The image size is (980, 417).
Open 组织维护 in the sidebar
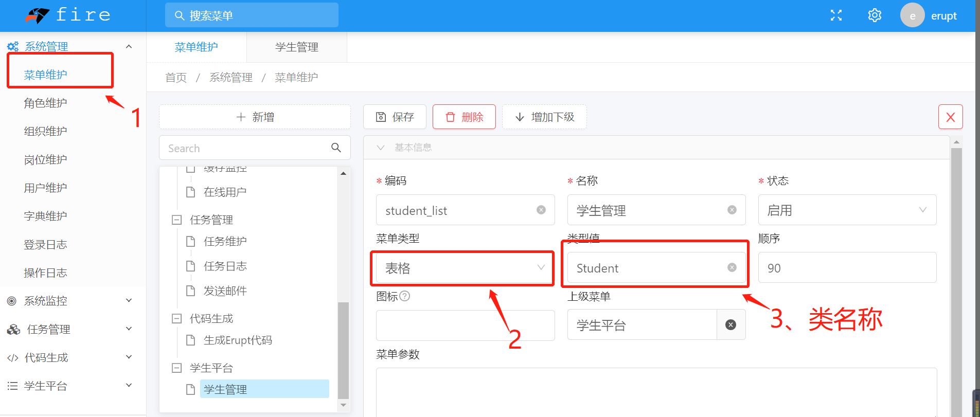45,131
